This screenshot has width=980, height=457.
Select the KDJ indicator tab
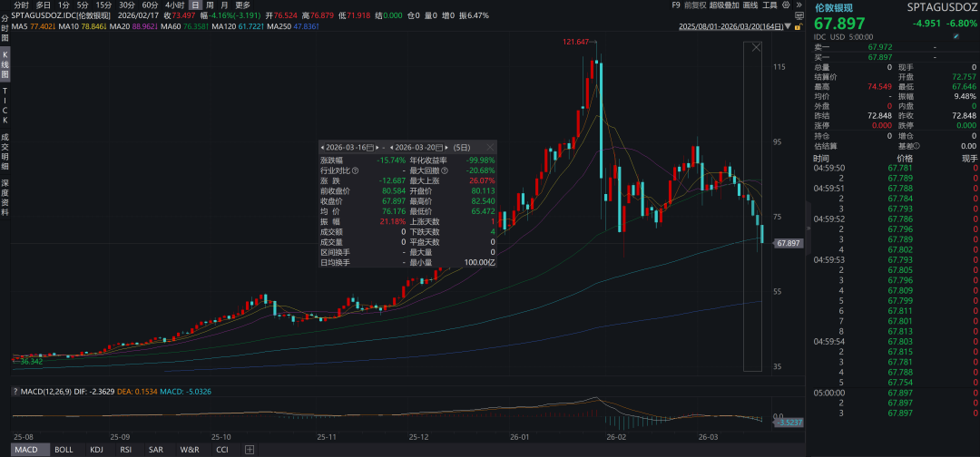[x=96, y=450]
